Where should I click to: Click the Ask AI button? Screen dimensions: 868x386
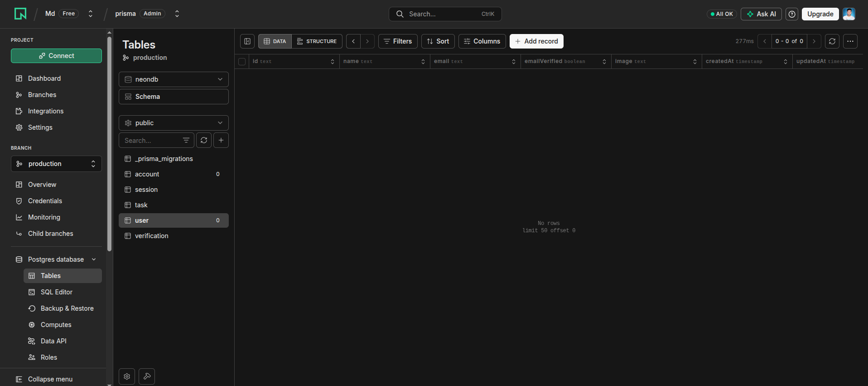[x=761, y=14]
